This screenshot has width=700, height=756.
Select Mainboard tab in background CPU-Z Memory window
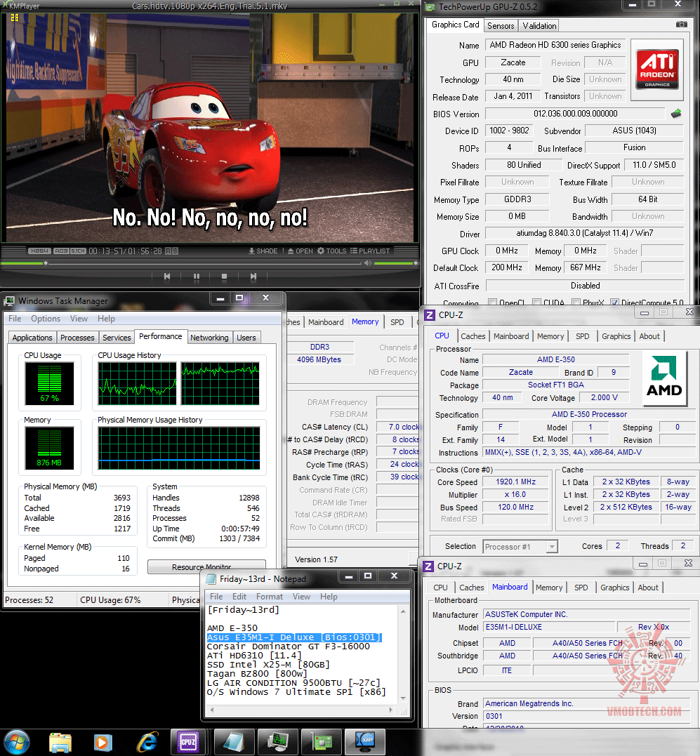pos(326,322)
